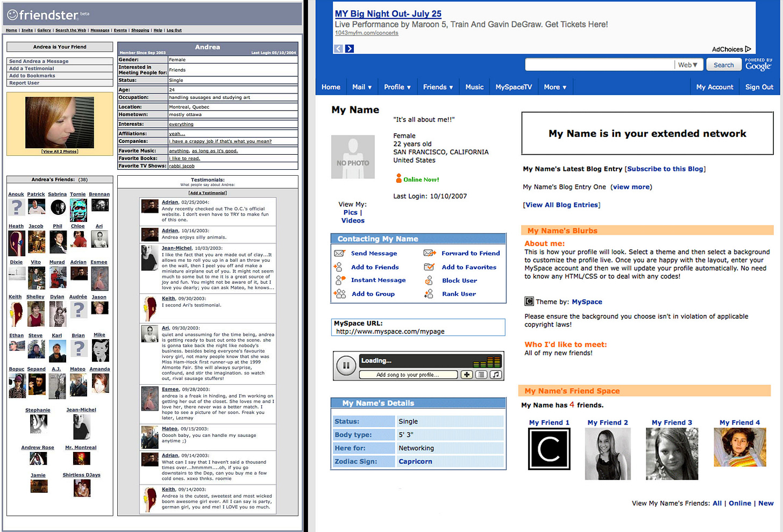The width and height of the screenshot is (783, 532).
Task: View New friends of My Name
Action: (x=766, y=503)
